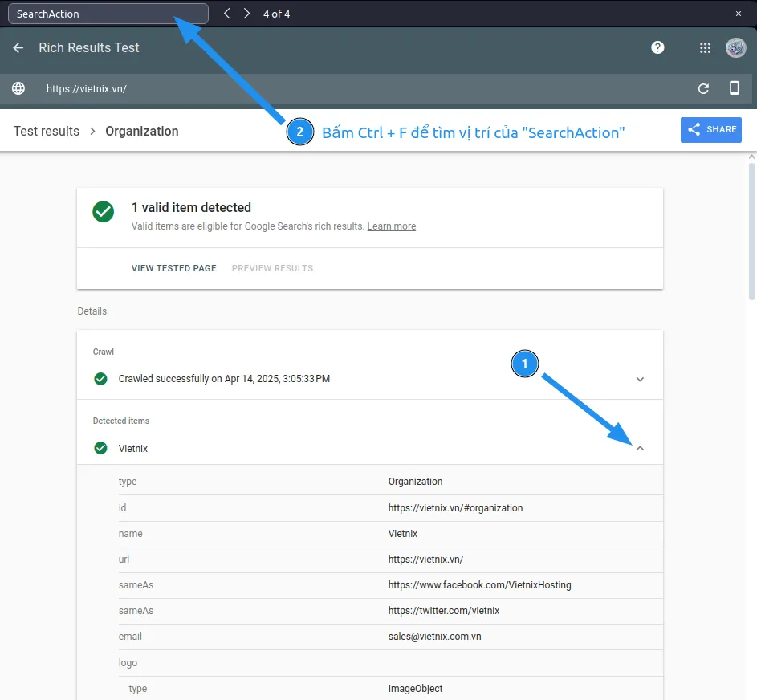
Task: Click the green check next to Vietnix
Action: click(x=100, y=448)
